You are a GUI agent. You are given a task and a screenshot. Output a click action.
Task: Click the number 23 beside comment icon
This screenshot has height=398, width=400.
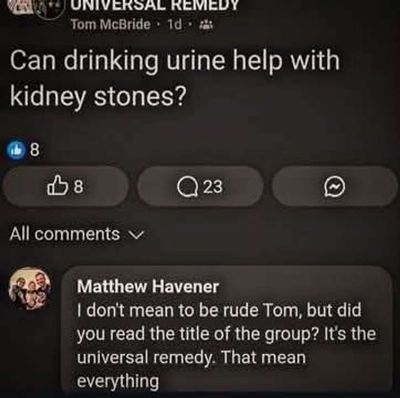tap(213, 187)
